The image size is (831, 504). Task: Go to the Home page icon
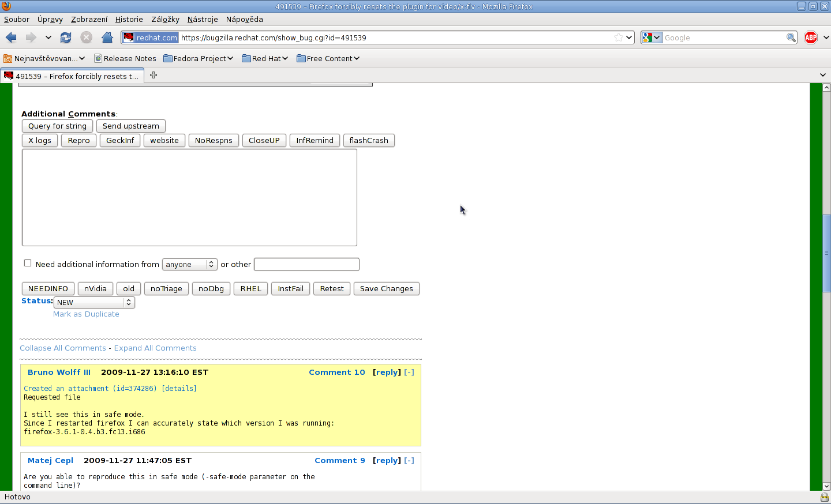(107, 37)
